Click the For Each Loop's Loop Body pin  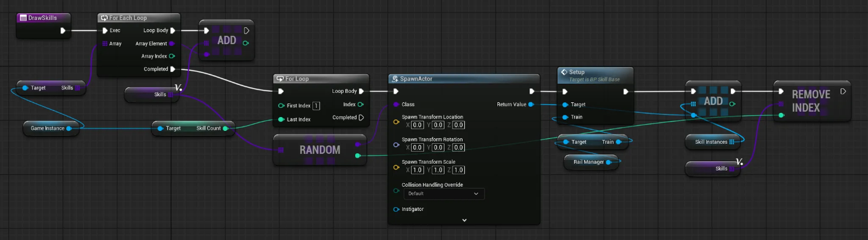pos(173,30)
